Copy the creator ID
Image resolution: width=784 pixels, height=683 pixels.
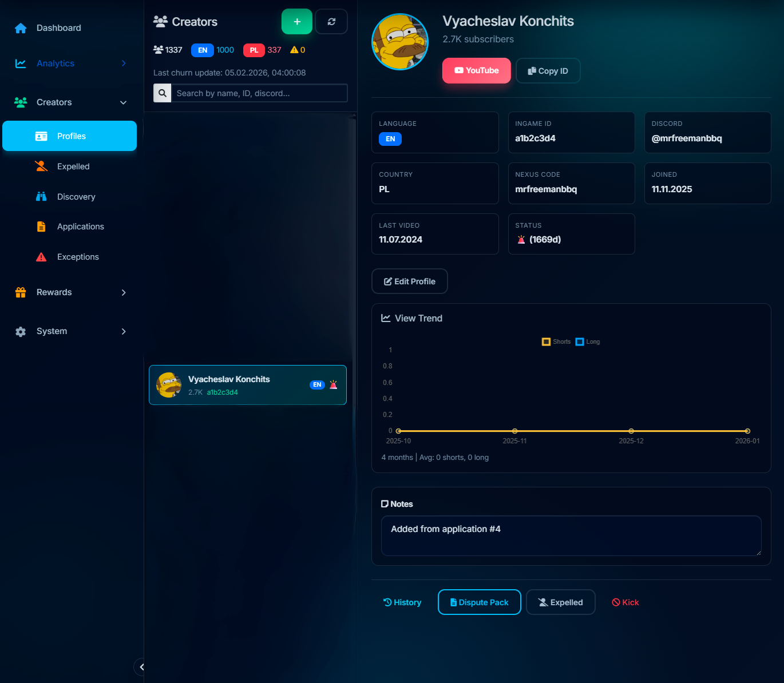tap(548, 71)
